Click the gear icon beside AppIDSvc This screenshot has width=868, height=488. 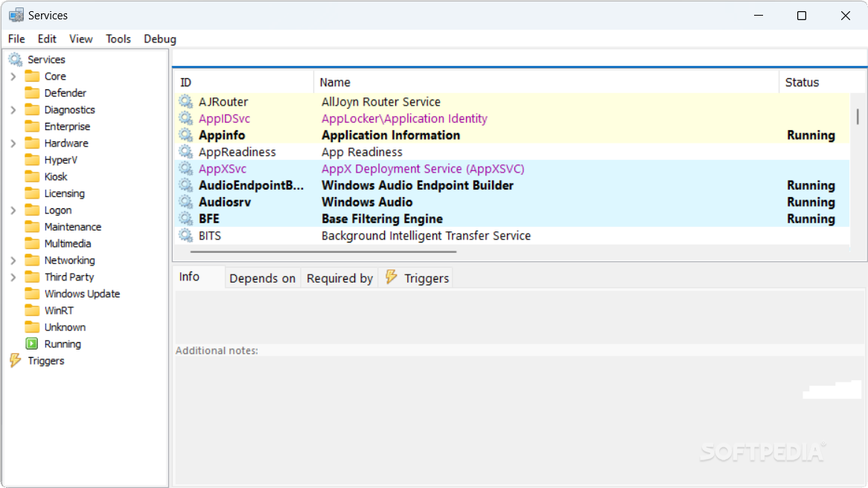click(x=185, y=118)
